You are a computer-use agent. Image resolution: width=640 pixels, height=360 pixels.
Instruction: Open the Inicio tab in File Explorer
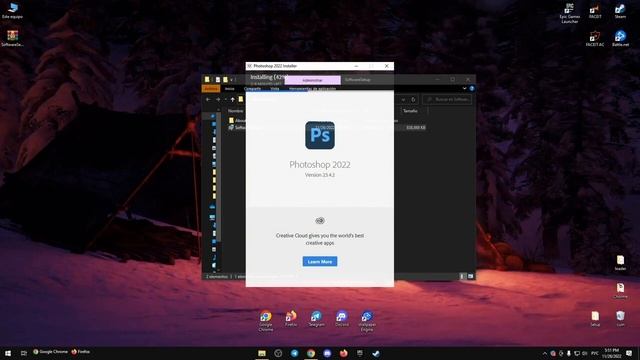(230, 89)
